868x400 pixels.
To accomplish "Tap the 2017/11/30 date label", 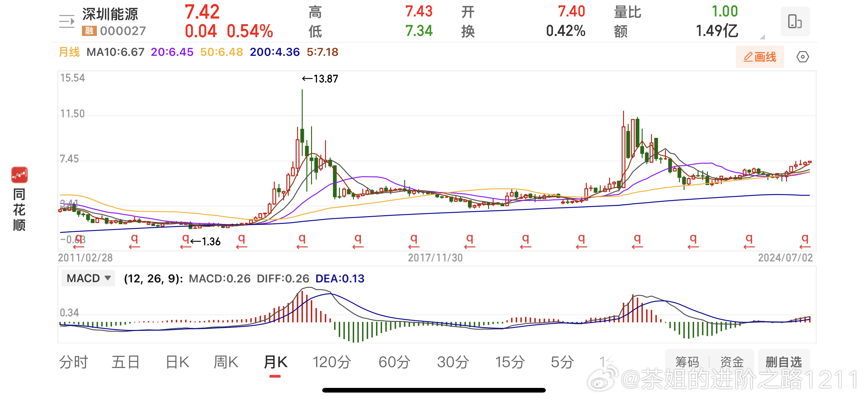I will (x=435, y=258).
